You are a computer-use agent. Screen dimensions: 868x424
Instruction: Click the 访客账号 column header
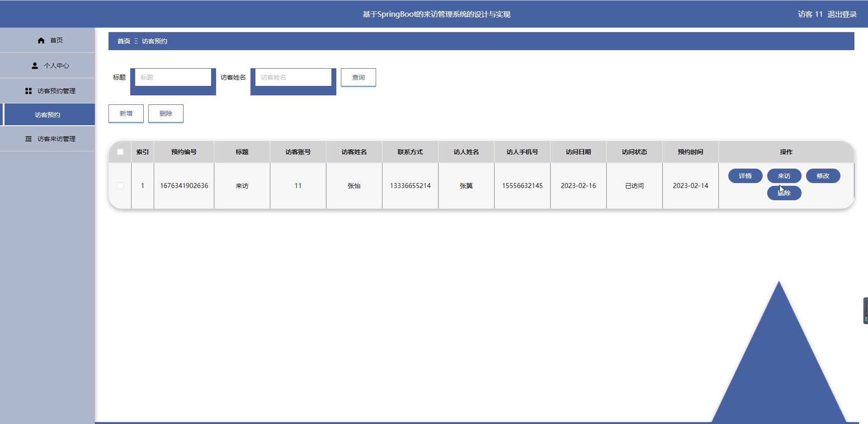pos(298,152)
